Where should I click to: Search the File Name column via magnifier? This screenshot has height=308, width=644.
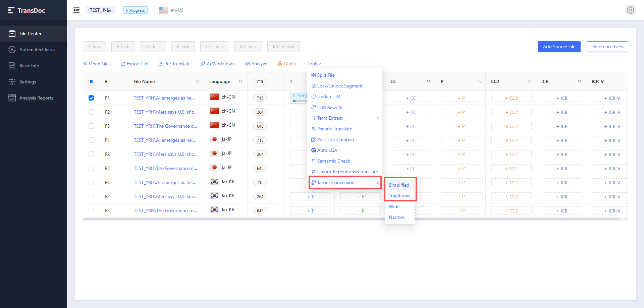click(198, 81)
